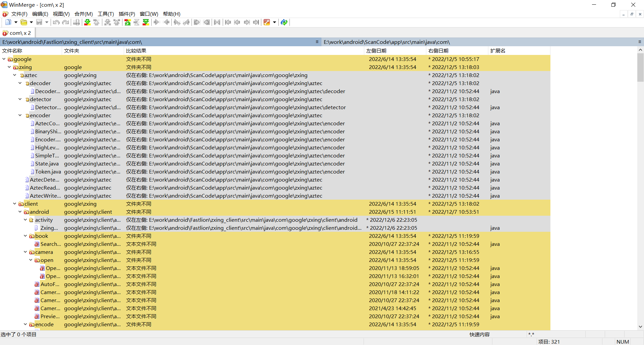
Task: Collapse the encoder folder node
Action: (x=20, y=115)
